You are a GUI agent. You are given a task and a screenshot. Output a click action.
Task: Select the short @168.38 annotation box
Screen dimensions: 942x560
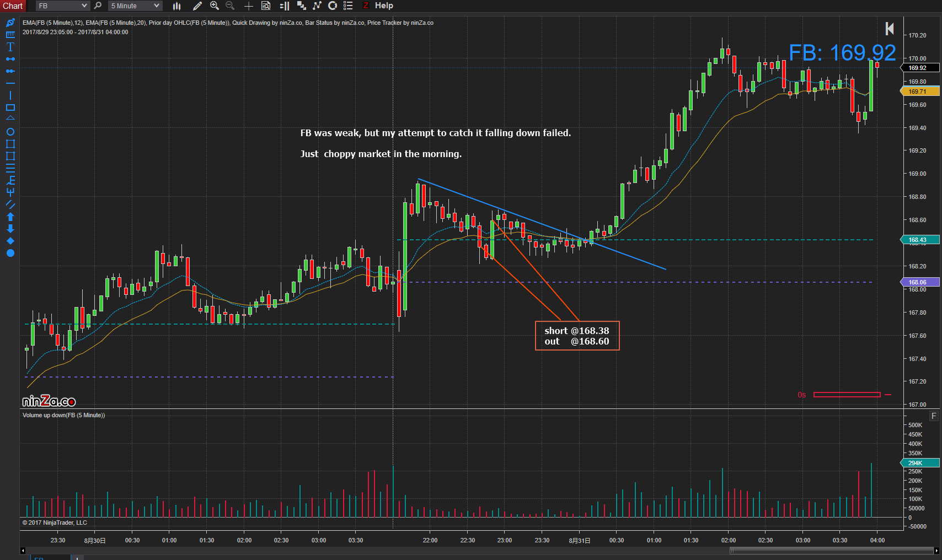[577, 336]
